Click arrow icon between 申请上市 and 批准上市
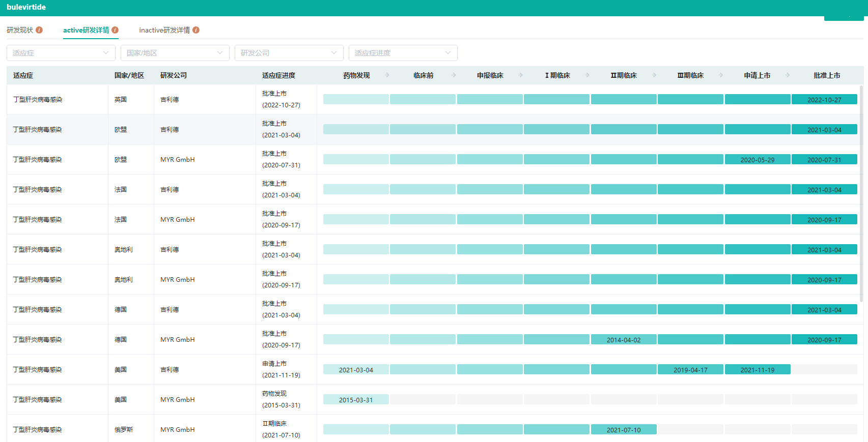The image size is (868, 442). click(x=788, y=75)
